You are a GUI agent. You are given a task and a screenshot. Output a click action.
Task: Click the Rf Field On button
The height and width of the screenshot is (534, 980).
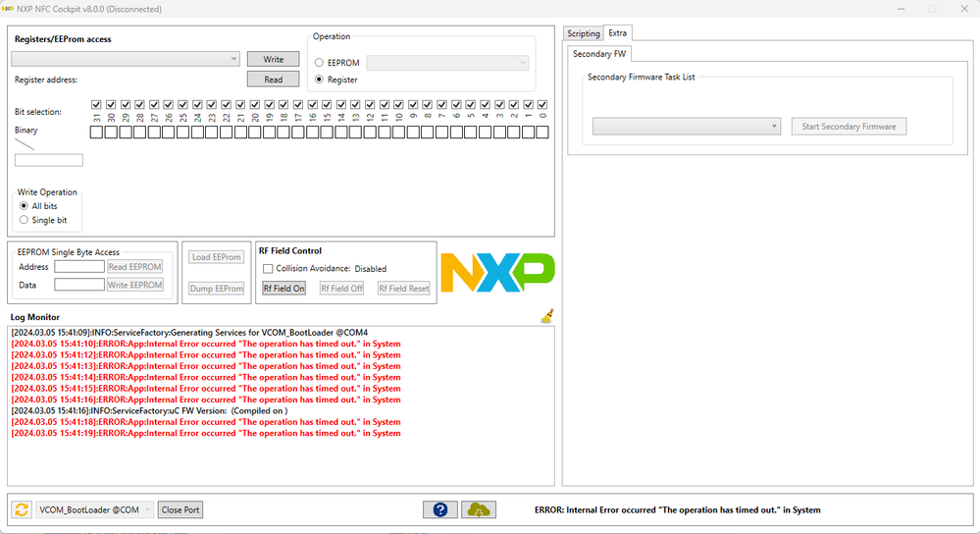point(284,289)
